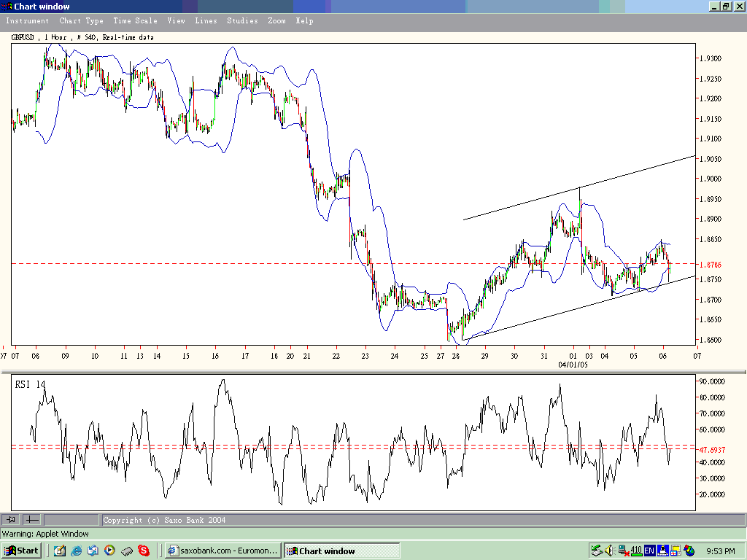This screenshot has width=747, height=560.
Task: Open the Zoom menu
Action: click(x=276, y=21)
